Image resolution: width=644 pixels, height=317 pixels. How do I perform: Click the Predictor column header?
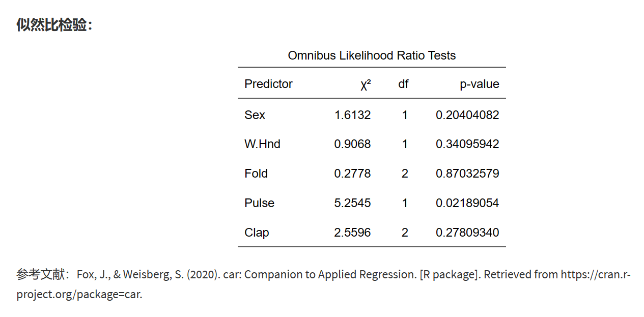(268, 84)
